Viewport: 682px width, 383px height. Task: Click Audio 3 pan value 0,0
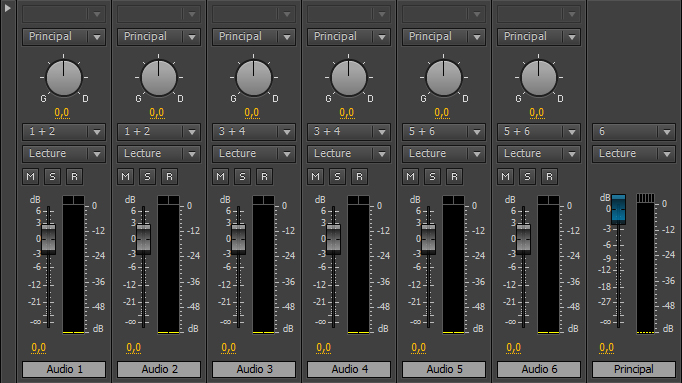(x=252, y=113)
